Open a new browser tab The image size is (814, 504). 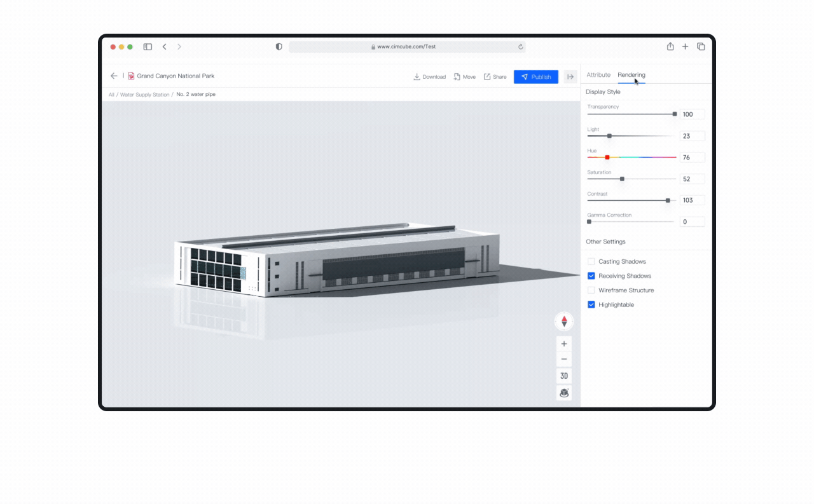(x=686, y=46)
